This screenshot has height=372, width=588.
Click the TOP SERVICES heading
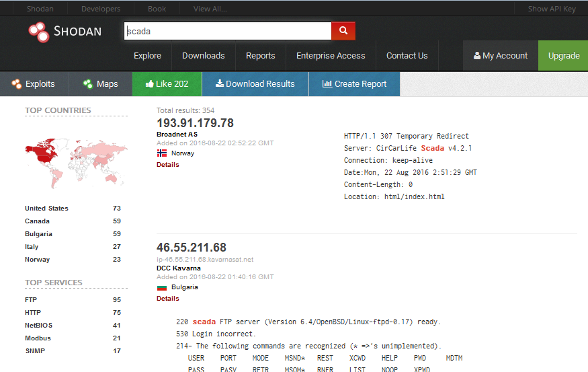click(x=53, y=283)
